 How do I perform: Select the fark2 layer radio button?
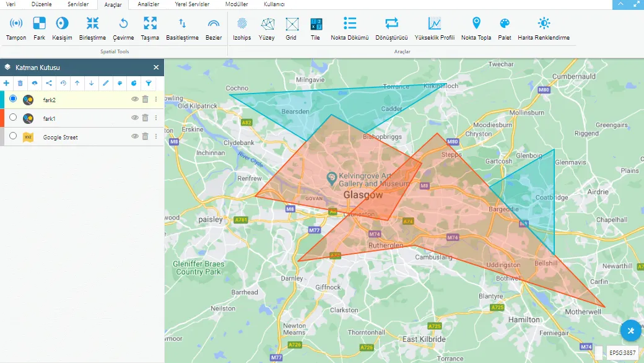(13, 98)
